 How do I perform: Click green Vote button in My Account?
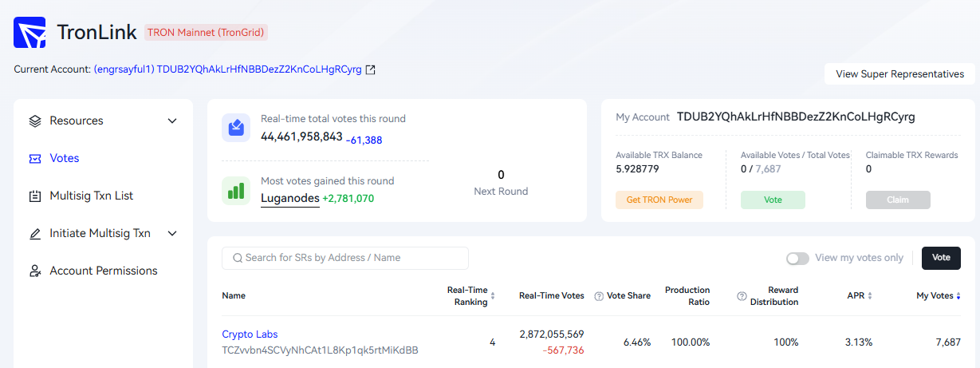point(773,200)
